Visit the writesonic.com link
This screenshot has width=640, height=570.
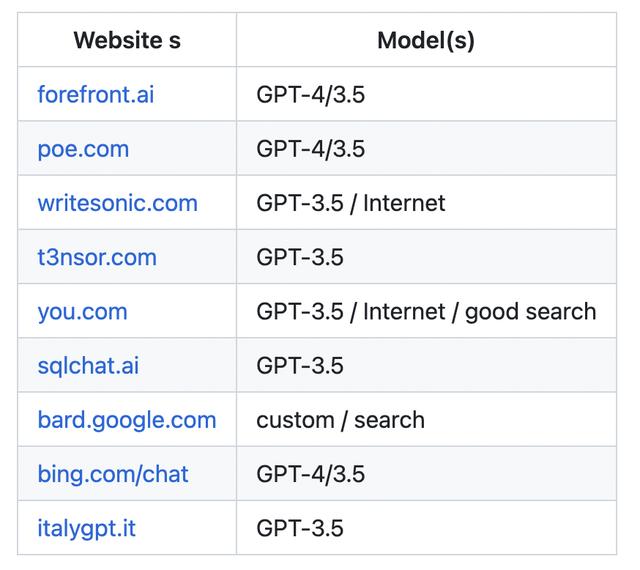(x=117, y=203)
